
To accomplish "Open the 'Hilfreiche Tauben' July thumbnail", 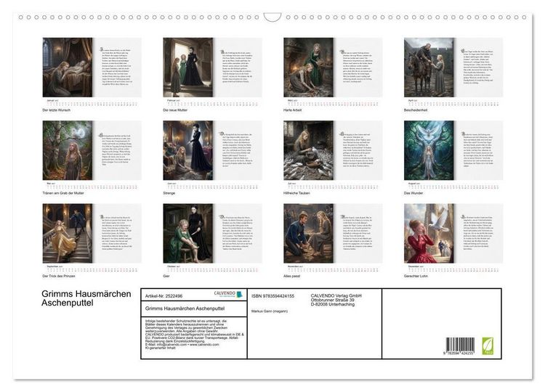I will [333, 150].
